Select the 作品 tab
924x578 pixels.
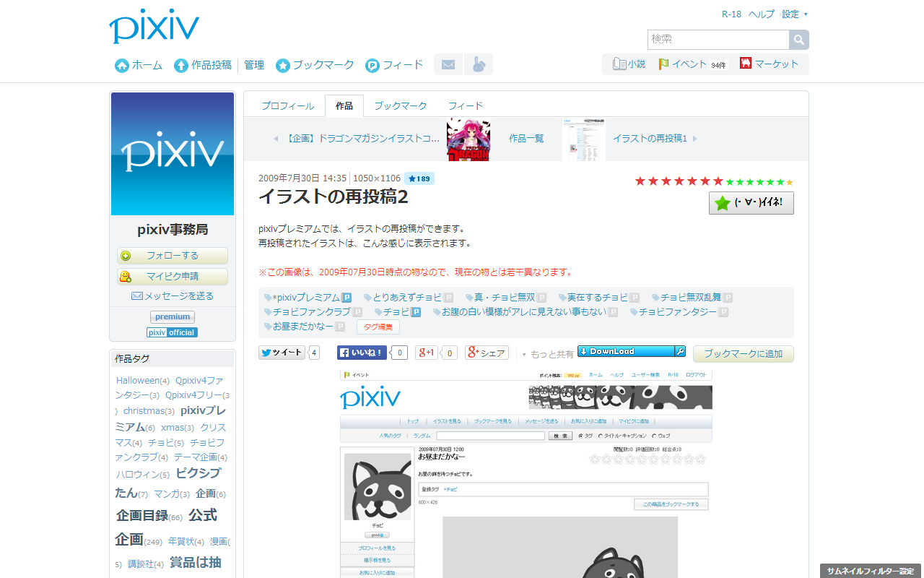coord(344,105)
